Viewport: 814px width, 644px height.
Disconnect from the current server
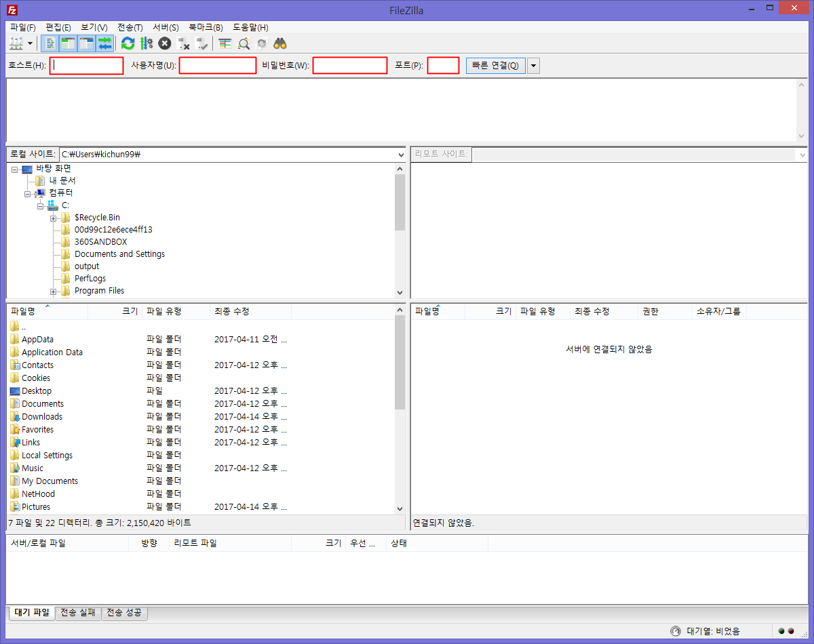[183, 43]
